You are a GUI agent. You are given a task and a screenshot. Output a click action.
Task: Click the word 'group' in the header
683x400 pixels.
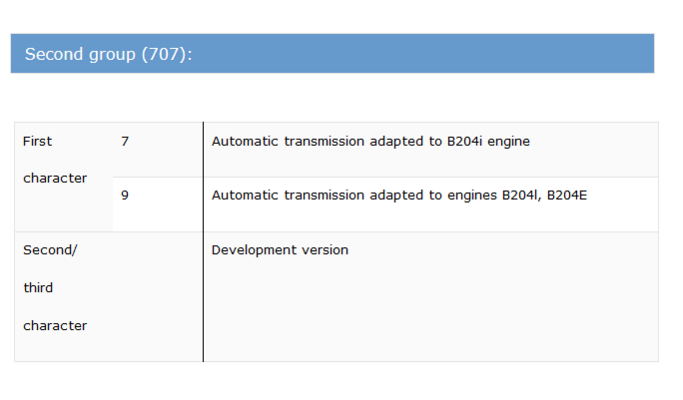click(x=112, y=55)
